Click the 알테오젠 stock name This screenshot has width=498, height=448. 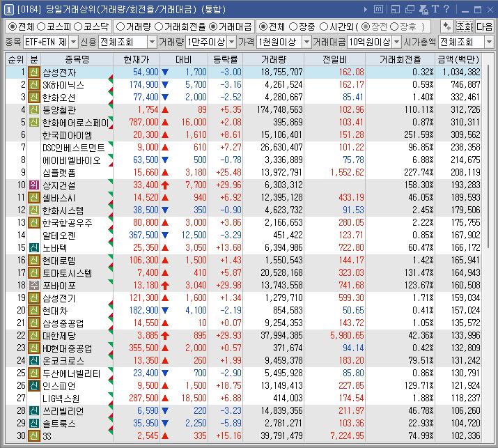coord(59,235)
